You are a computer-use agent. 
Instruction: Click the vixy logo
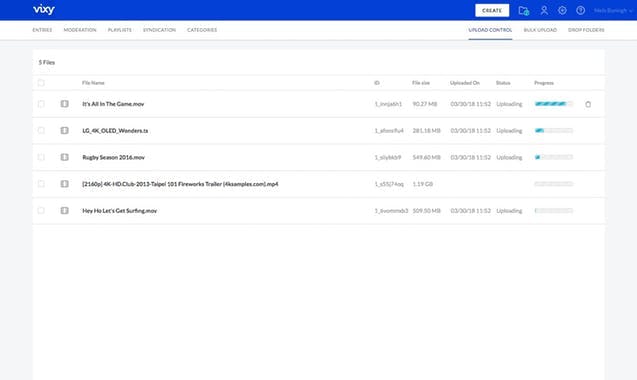pos(44,9)
